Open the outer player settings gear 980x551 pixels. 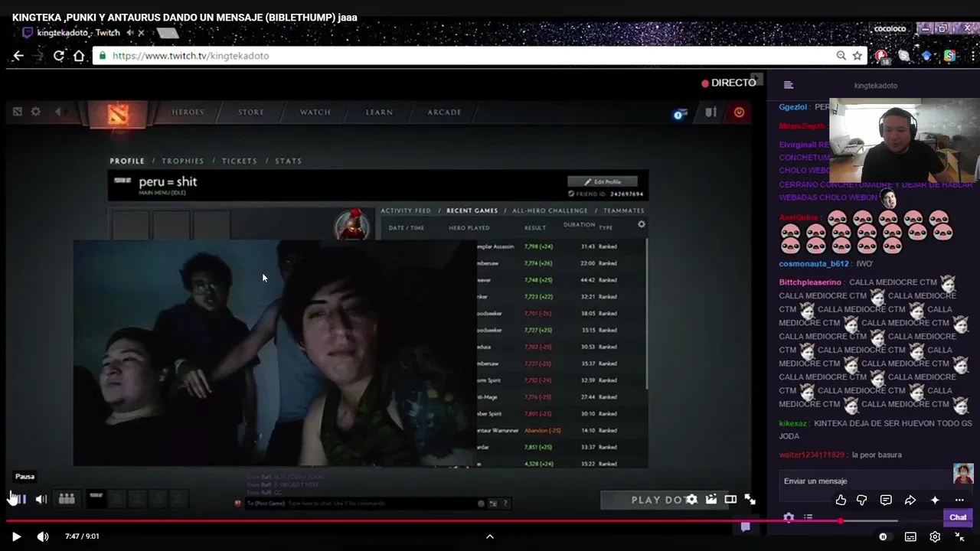tap(935, 536)
